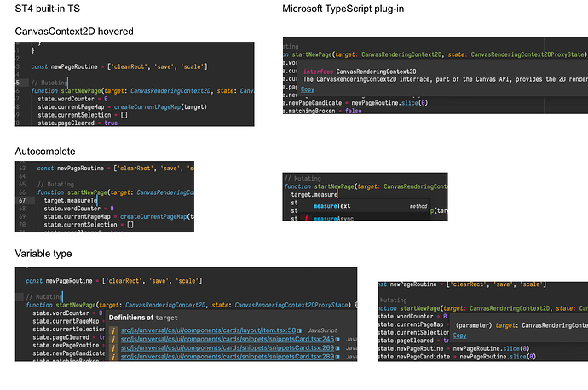Click the 'Definitions of target' popup heading
This screenshot has width=588, height=390.
[x=143, y=318]
